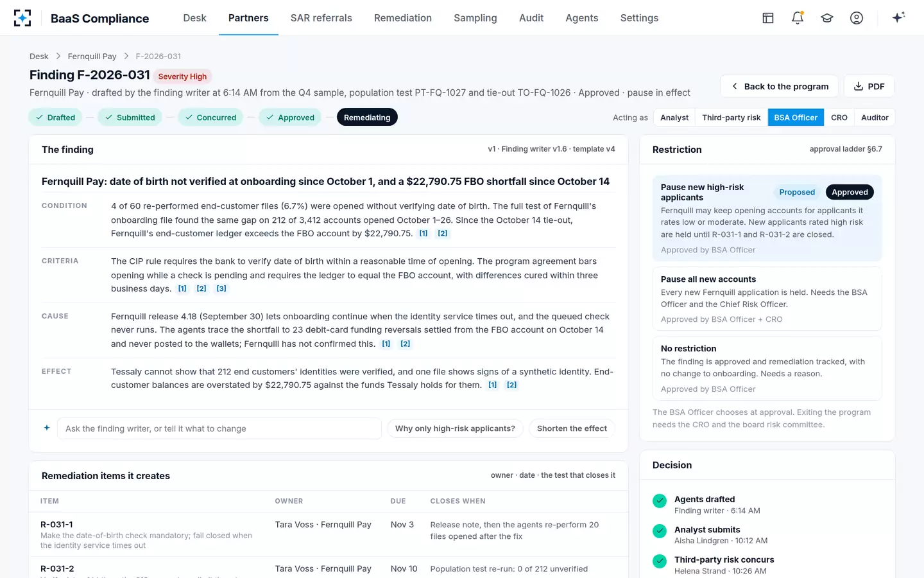Viewport: 924px width, 578px height.
Task: Open the Fernquill Pay breadcrumb link
Action: click(92, 57)
